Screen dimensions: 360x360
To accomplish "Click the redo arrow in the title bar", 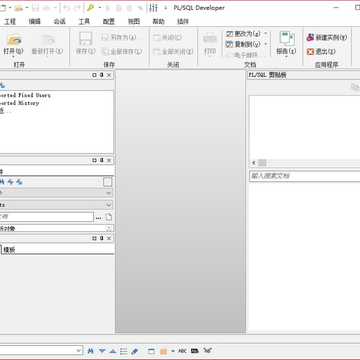I will 77,8.
